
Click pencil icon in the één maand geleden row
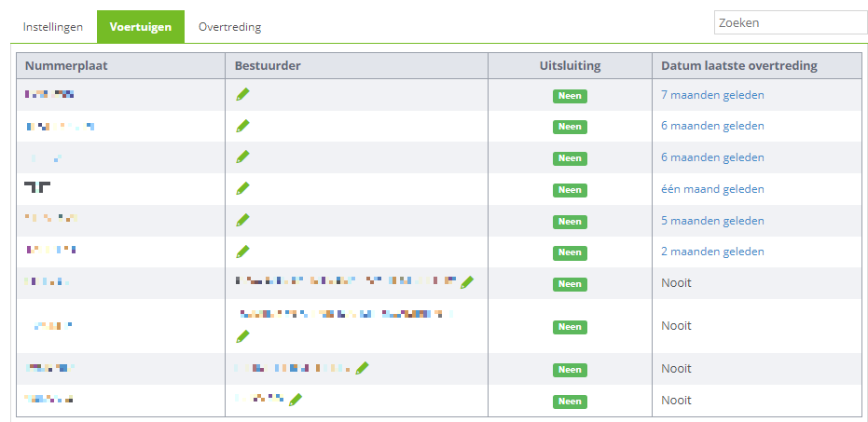tap(242, 188)
